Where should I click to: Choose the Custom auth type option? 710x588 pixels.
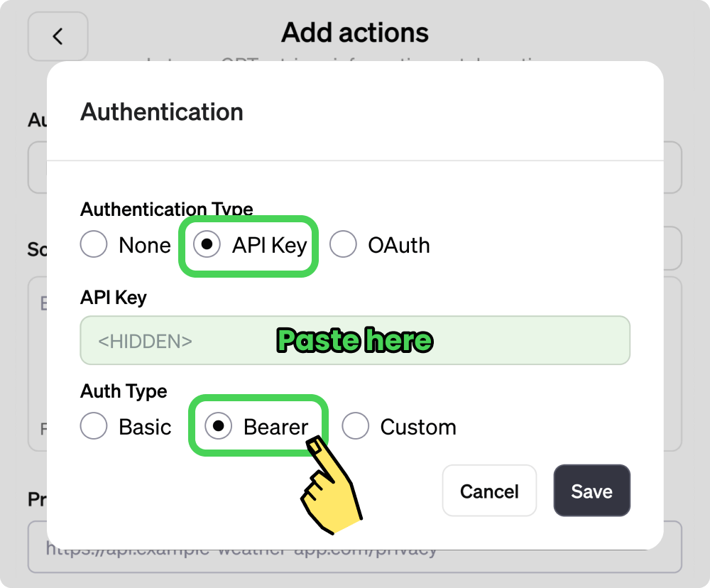[355, 427]
